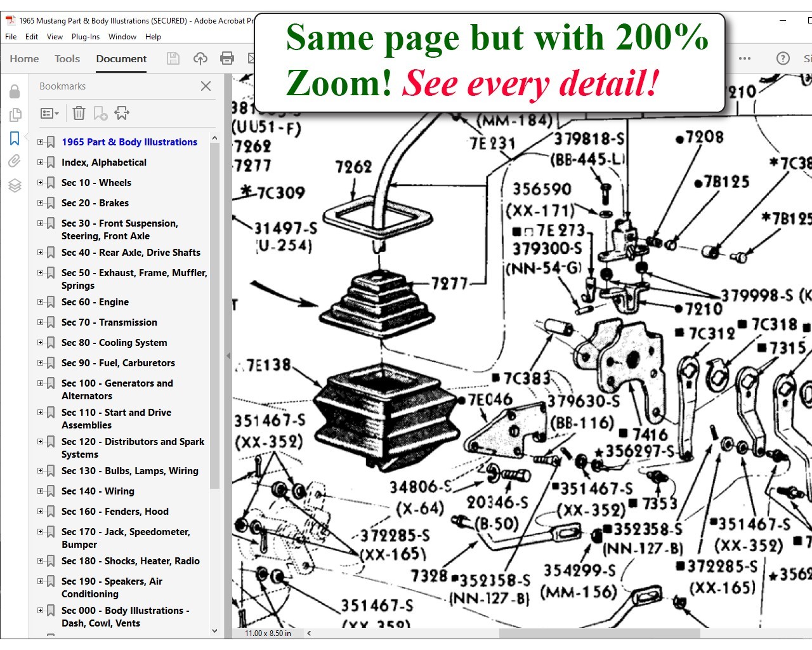This screenshot has height=650, width=812.
Task: Click the Save file icon in toolbar
Action: coord(173,58)
